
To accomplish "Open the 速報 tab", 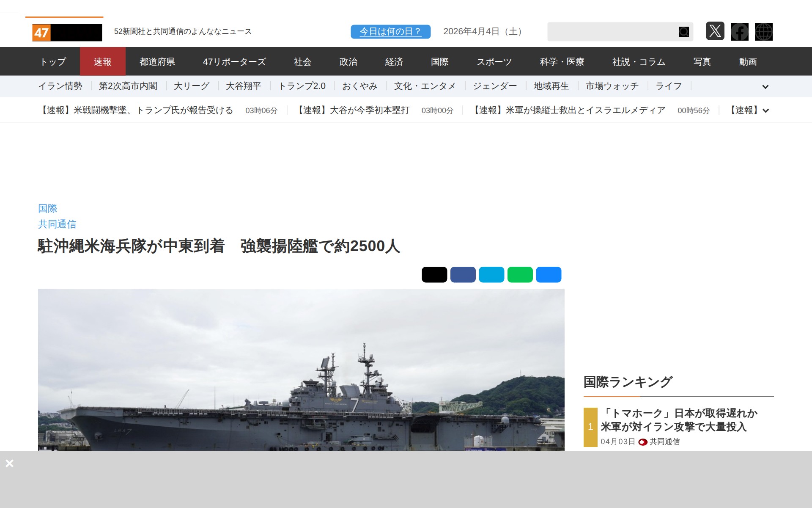I will pyautogui.click(x=102, y=62).
